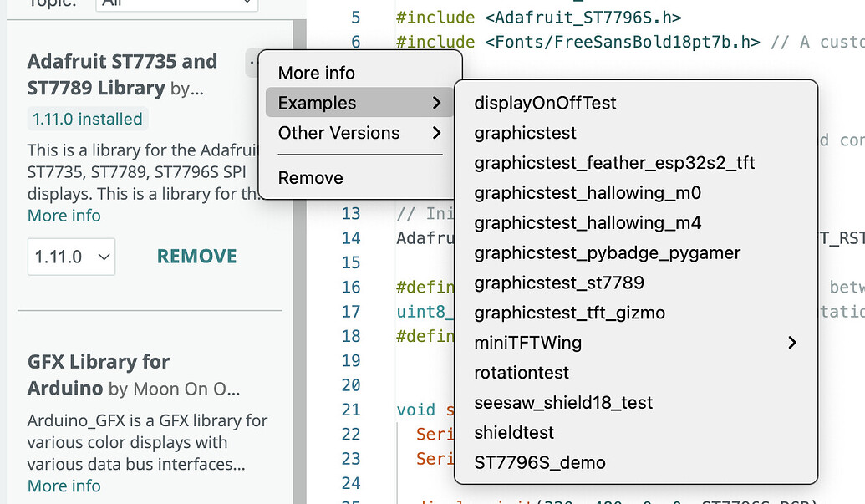
Task: Click More info link under GFX Library
Action: [64, 486]
